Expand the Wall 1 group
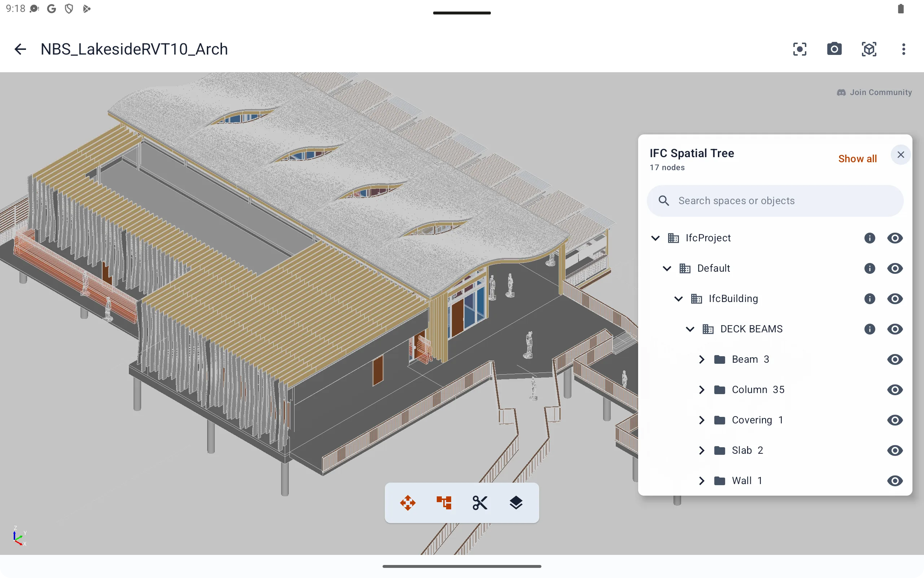The width and height of the screenshot is (924, 578). point(701,480)
